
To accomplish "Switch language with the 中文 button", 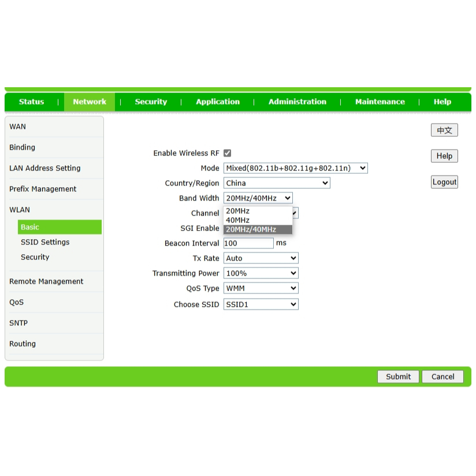I will [x=444, y=131].
